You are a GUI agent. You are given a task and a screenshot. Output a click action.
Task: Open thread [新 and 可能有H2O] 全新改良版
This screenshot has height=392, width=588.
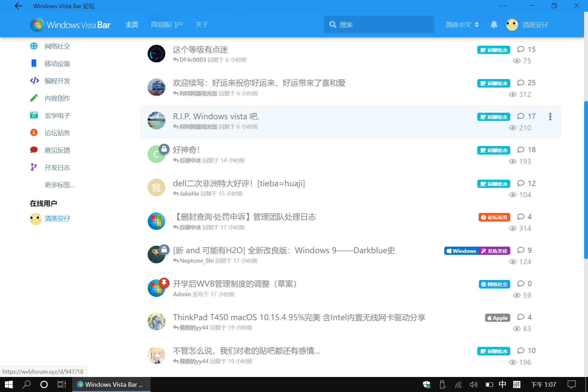(x=284, y=250)
